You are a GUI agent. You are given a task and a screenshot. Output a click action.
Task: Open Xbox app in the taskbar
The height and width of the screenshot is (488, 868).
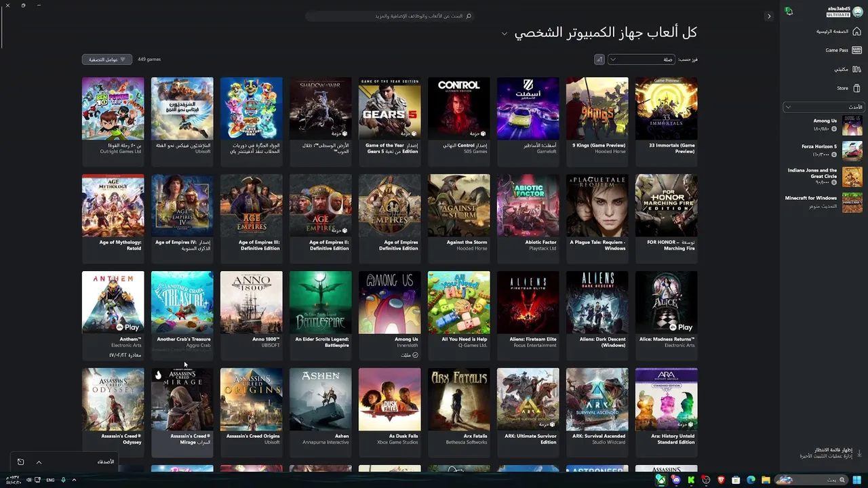tap(661, 480)
